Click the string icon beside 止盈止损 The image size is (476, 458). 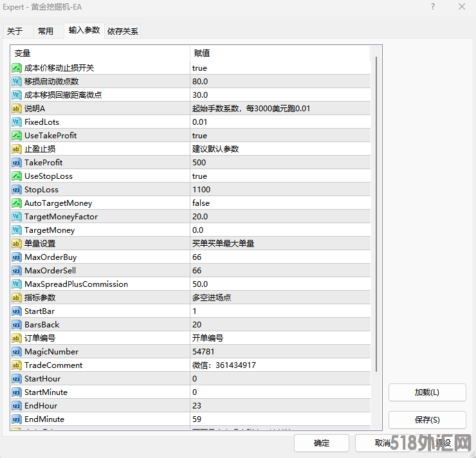click(x=16, y=149)
